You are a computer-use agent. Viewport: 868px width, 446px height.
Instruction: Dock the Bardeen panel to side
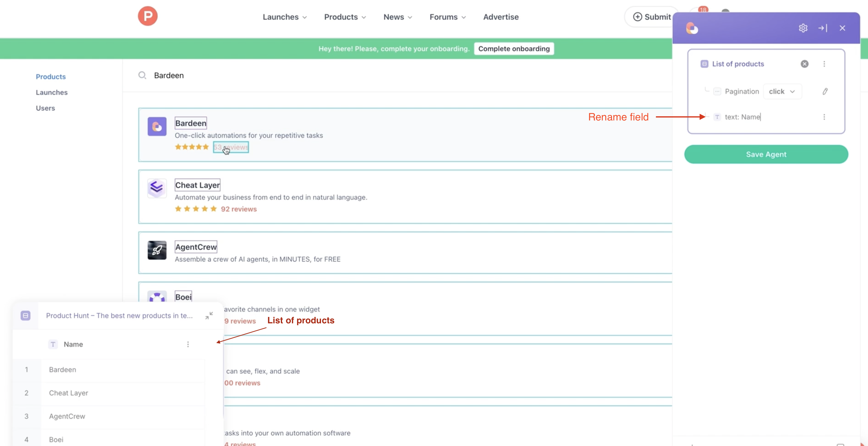point(823,28)
